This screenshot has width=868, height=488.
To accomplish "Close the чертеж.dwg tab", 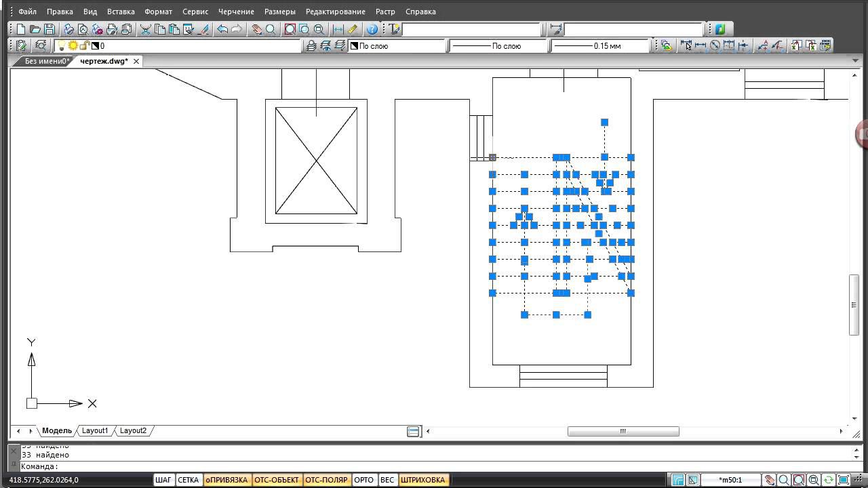I will click(136, 61).
